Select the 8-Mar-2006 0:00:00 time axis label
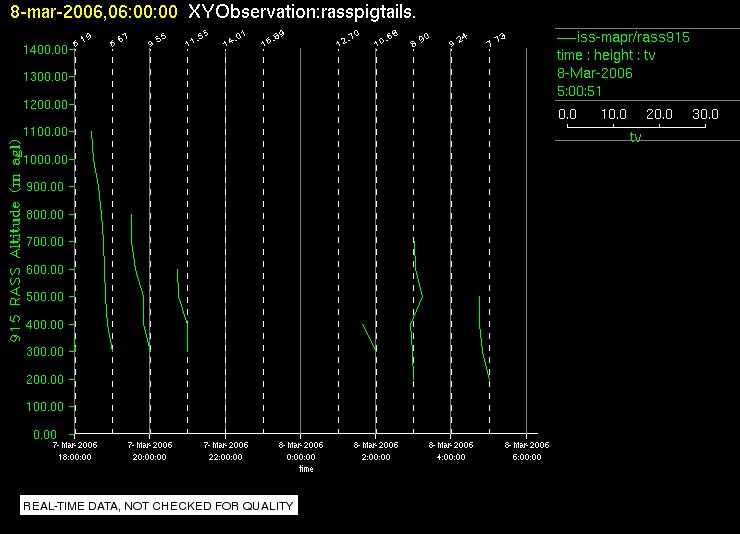Image resolution: width=740 pixels, height=534 pixels. (x=301, y=451)
